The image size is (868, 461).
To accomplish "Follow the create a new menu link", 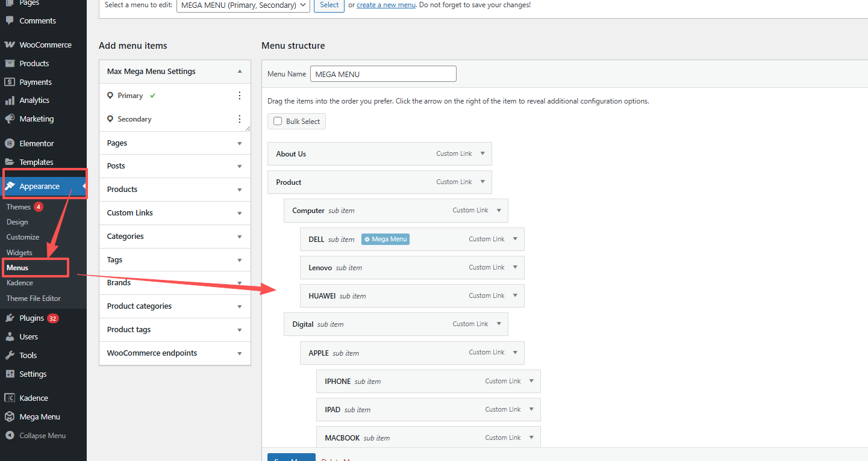I will tap(386, 5).
